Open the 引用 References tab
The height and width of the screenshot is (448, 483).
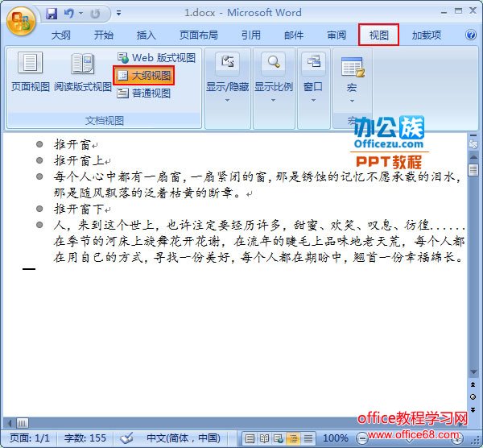[250, 35]
